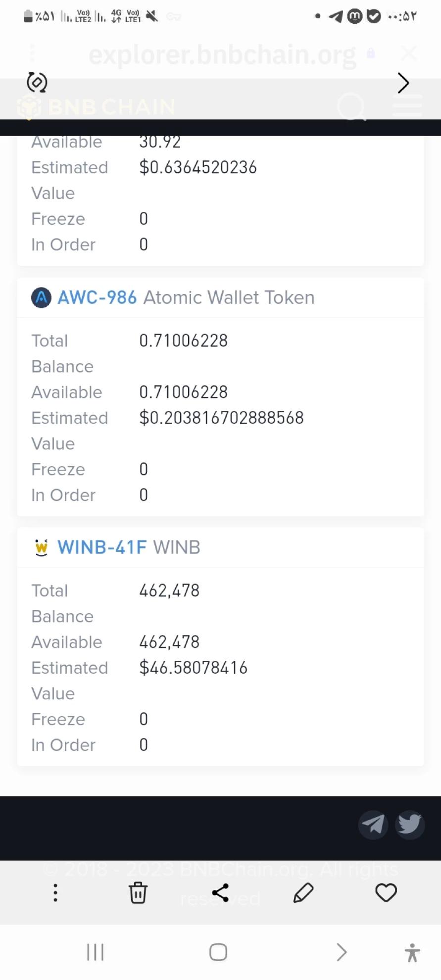Toggle favorite with the heart icon

click(x=386, y=893)
